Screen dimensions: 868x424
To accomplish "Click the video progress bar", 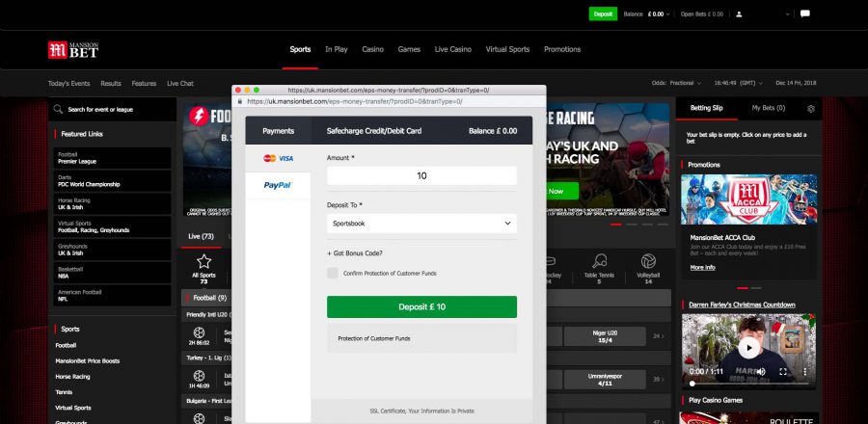I will (x=749, y=384).
